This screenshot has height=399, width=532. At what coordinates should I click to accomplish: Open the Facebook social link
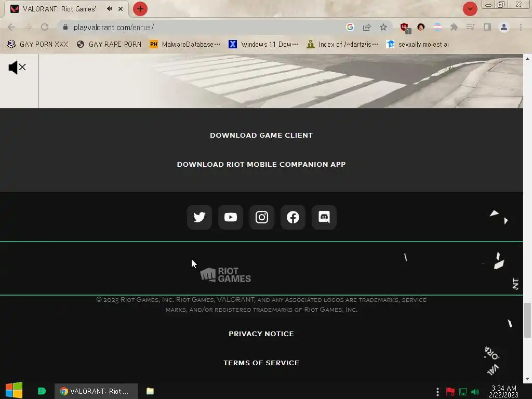293,217
